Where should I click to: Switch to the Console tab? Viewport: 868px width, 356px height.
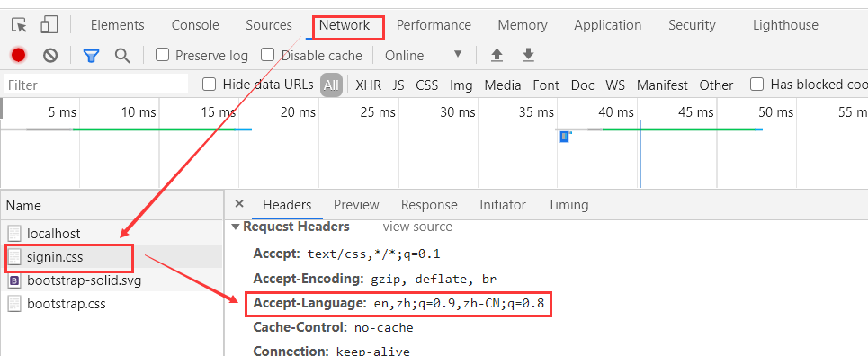click(195, 25)
